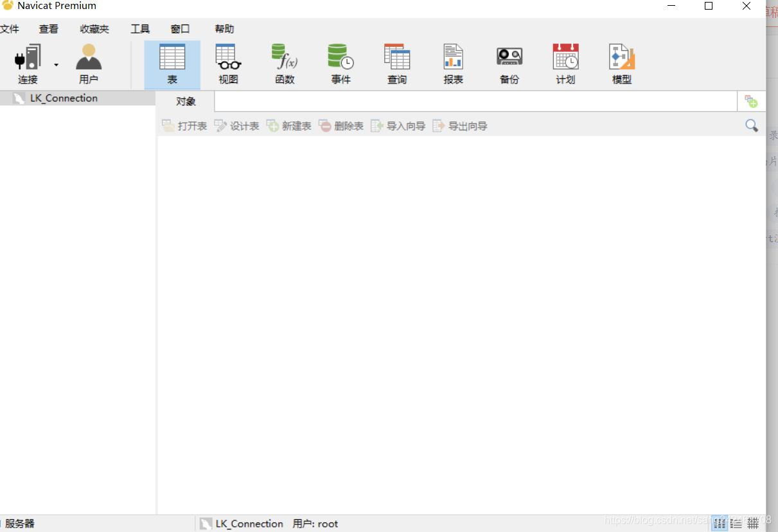Click the search magnifier icon
The height and width of the screenshot is (532, 778).
(752, 125)
